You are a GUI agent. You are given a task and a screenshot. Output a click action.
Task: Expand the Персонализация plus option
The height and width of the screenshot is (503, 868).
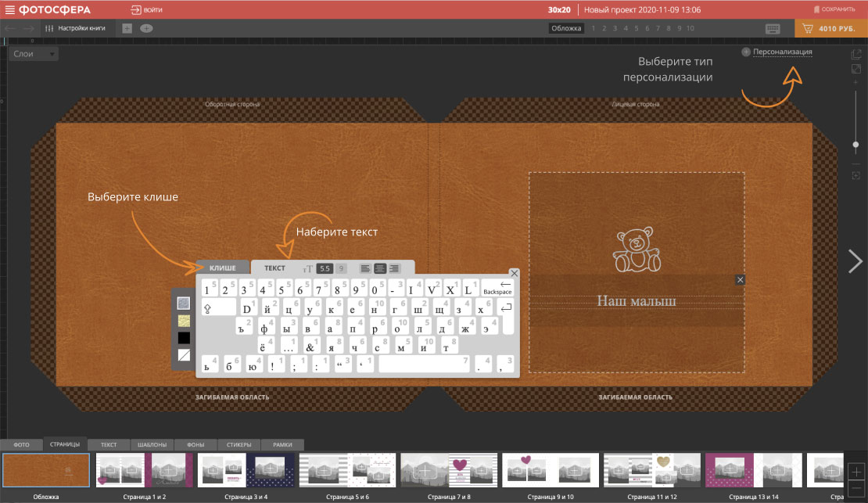click(x=777, y=52)
